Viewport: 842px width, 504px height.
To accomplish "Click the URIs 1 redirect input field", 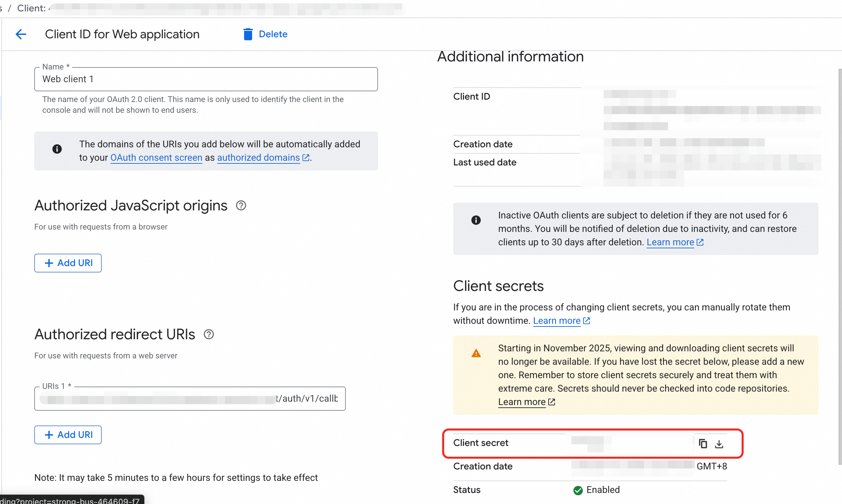I will tap(190, 398).
